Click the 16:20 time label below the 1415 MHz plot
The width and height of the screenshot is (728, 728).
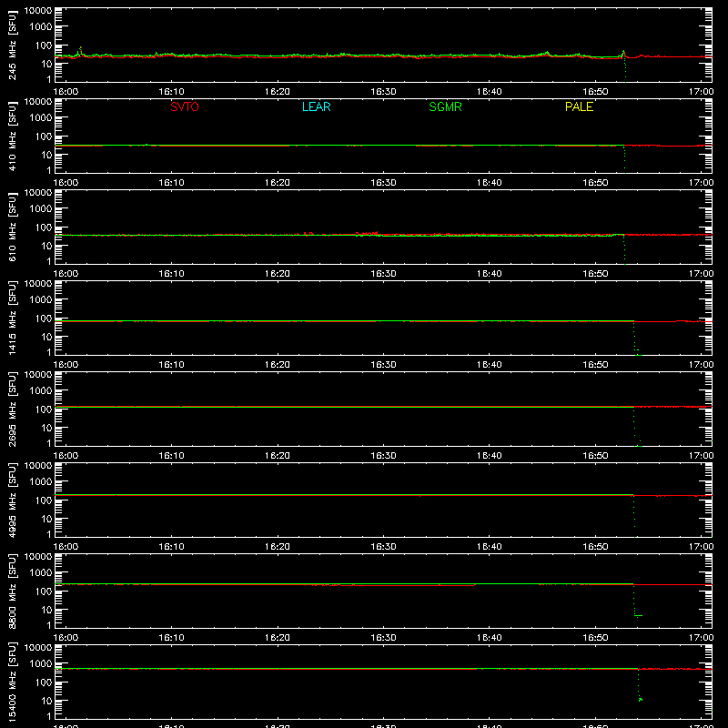pos(278,365)
